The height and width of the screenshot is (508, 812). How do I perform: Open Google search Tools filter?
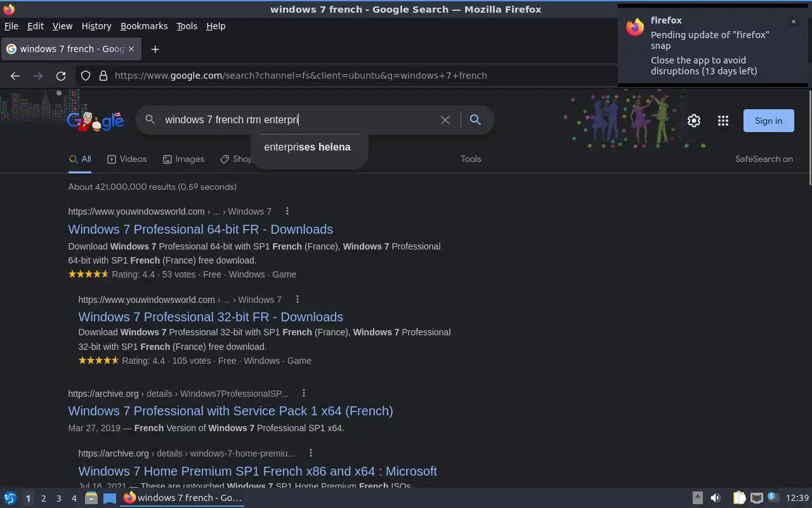471,159
